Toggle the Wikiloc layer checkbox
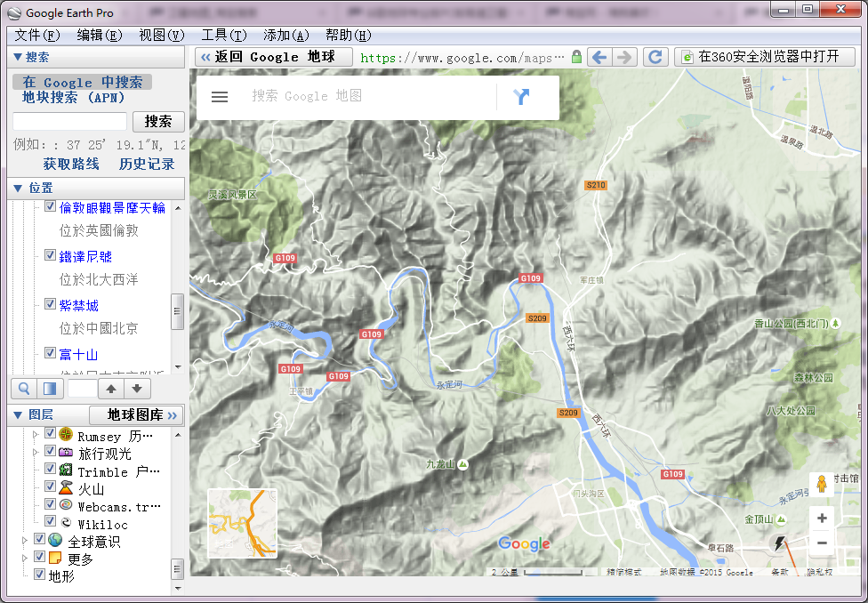This screenshot has height=603, width=868. 50,521
